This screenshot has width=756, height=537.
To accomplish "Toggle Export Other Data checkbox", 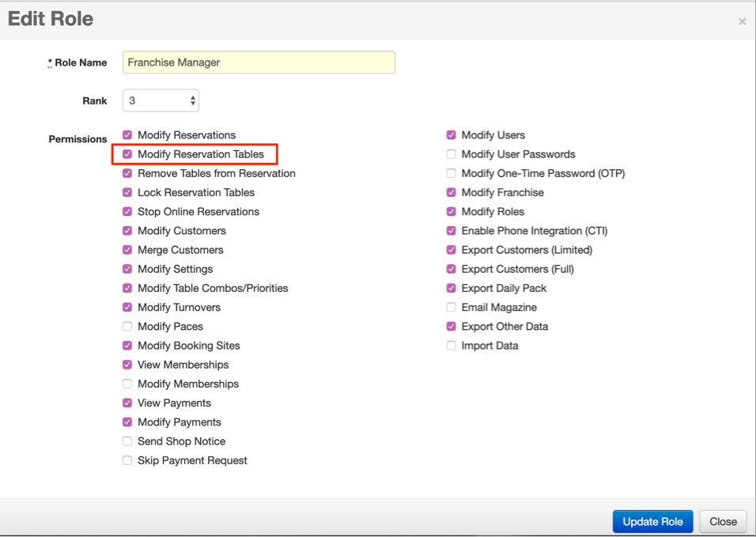I will coord(452,327).
